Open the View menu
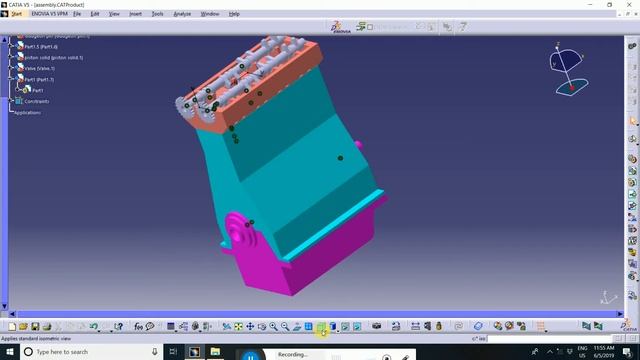 (x=114, y=14)
